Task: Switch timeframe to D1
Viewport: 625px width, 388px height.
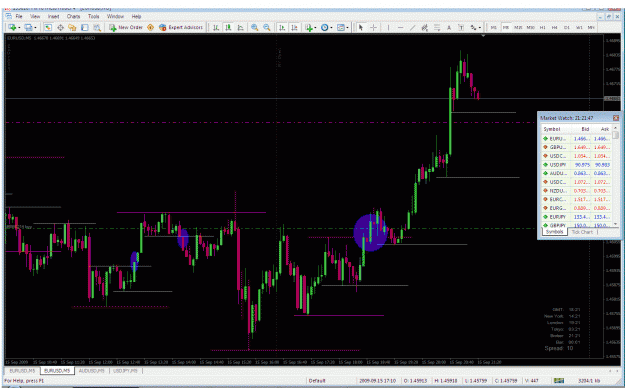Action: pos(566,28)
